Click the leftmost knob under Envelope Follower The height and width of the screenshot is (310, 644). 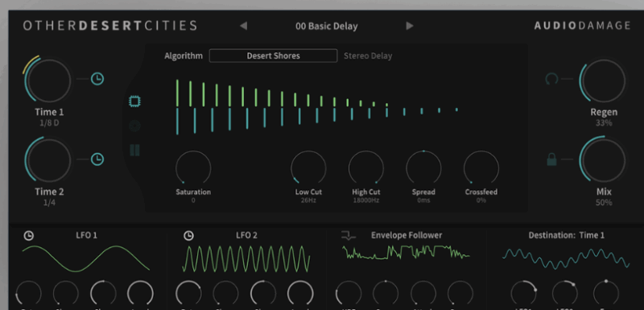349,294
